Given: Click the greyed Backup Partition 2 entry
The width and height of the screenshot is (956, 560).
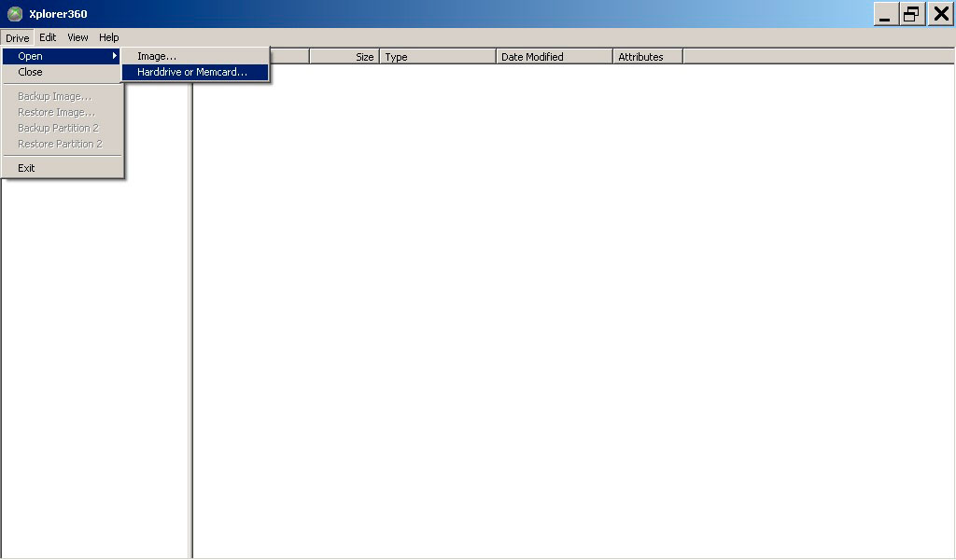Looking at the screenshot, I should point(61,128).
